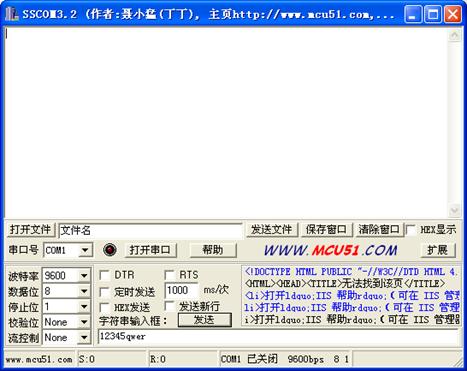Image resolution: width=467 pixels, height=371 pixels.
Task: Click the 清除窗口 clear window button
Action: click(379, 230)
